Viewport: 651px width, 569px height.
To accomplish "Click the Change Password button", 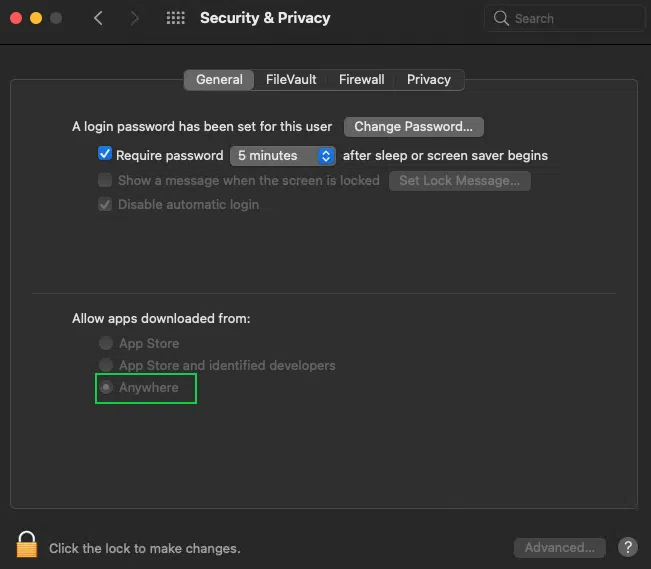I will pyautogui.click(x=414, y=127).
